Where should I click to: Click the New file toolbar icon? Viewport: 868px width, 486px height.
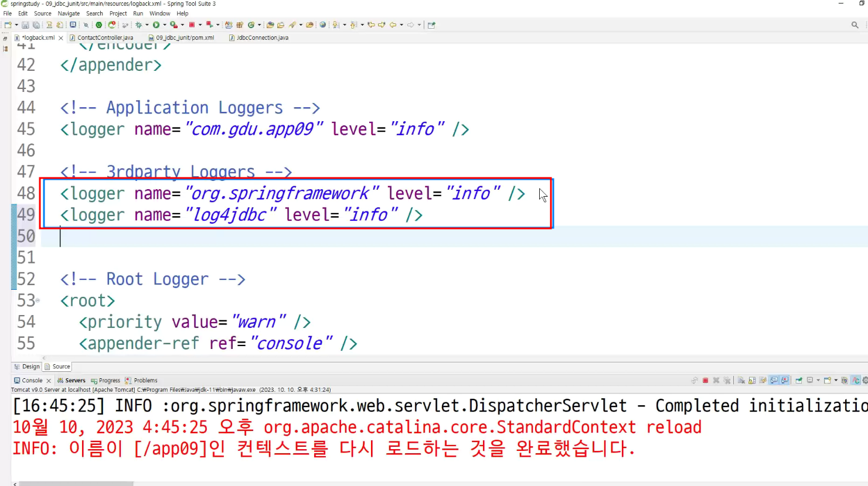coord(8,25)
